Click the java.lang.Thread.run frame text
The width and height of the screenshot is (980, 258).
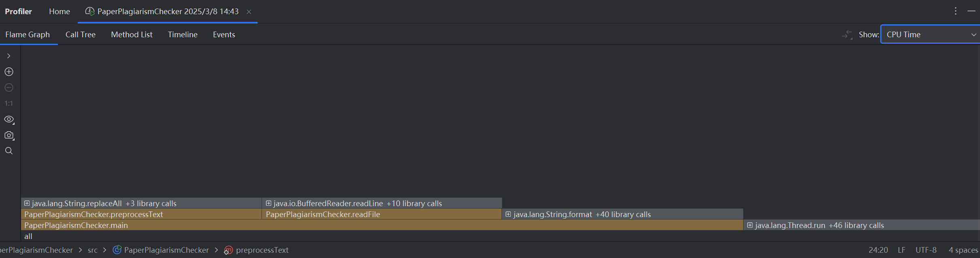790,225
